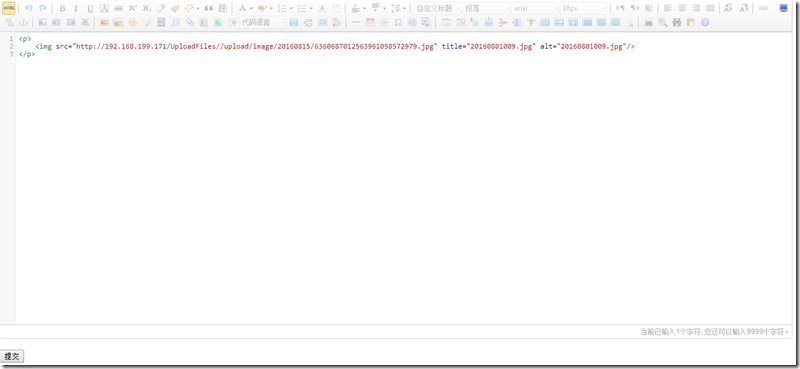Open the 自定义标题 custom heading dropdown
Image resolution: width=800 pixels, height=369 pixels.
[437, 8]
